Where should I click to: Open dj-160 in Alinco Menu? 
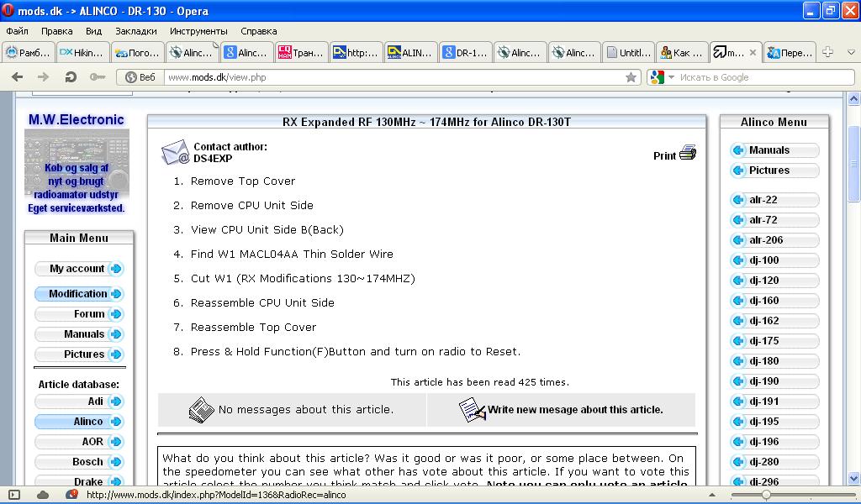pyautogui.click(x=774, y=301)
